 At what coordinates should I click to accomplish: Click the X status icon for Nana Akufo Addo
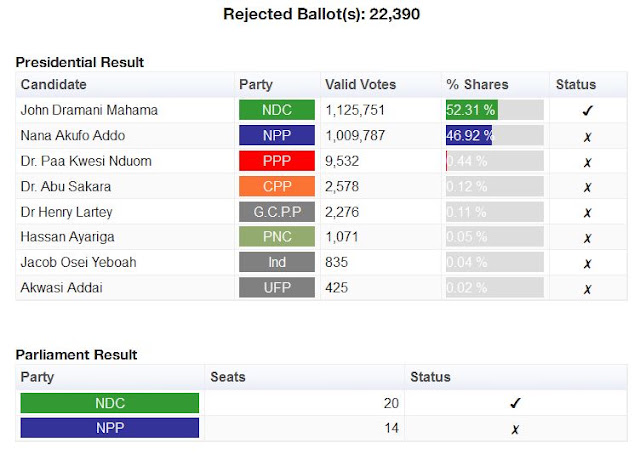point(587,137)
